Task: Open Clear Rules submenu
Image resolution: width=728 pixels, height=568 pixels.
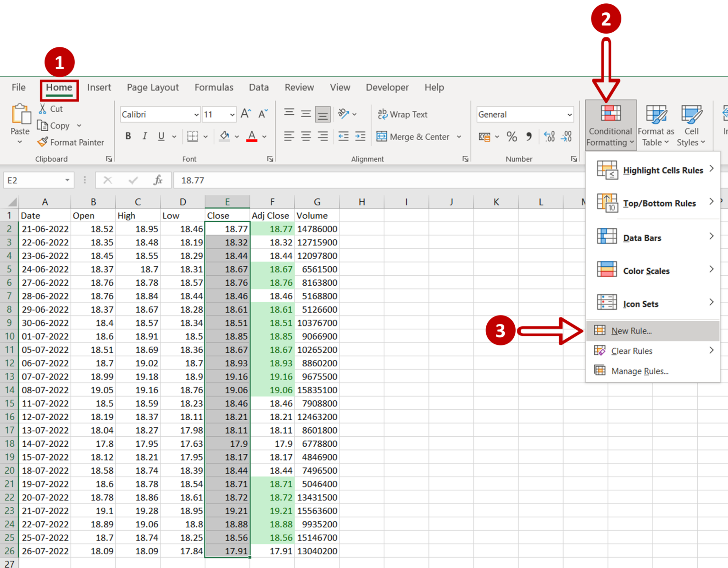Action: click(x=653, y=351)
